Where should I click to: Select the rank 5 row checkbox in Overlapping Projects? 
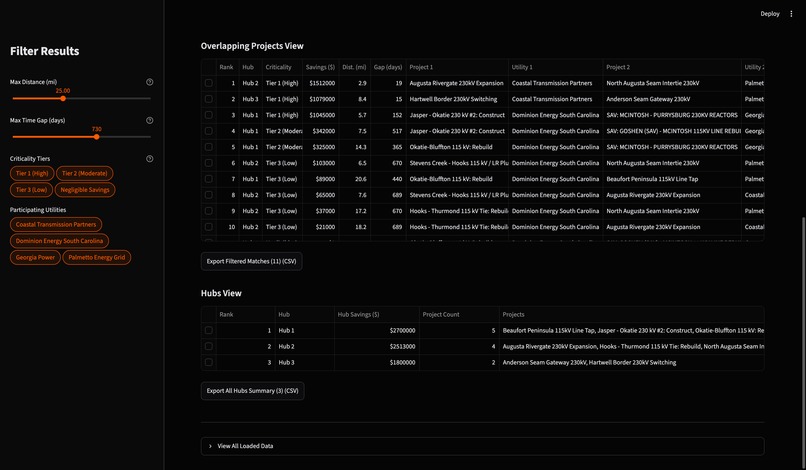pos(209,147)
